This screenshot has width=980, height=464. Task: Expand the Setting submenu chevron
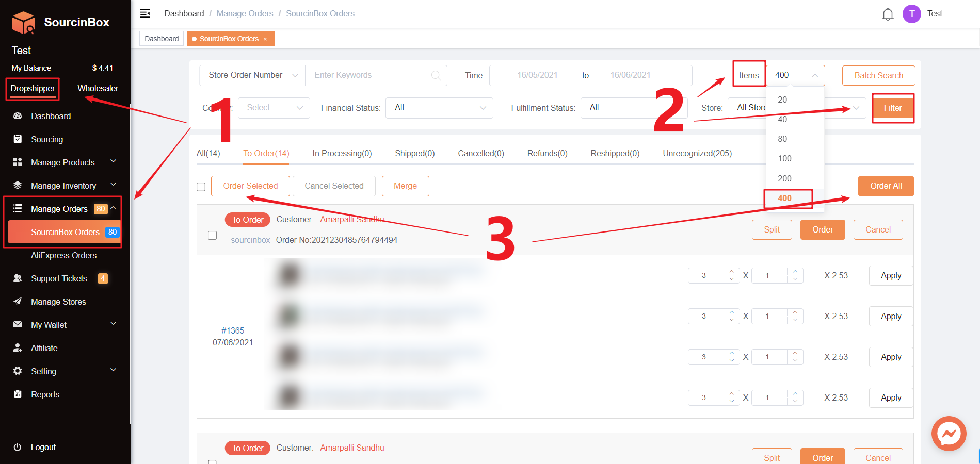[113, 370]
